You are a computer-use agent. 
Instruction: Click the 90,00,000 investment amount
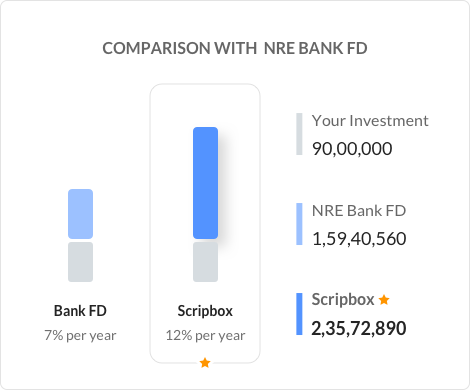(352, 149)
